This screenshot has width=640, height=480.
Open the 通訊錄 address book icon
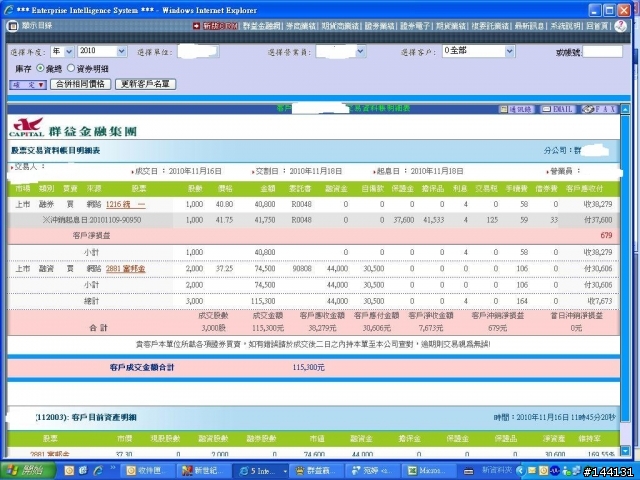(517, 109)
